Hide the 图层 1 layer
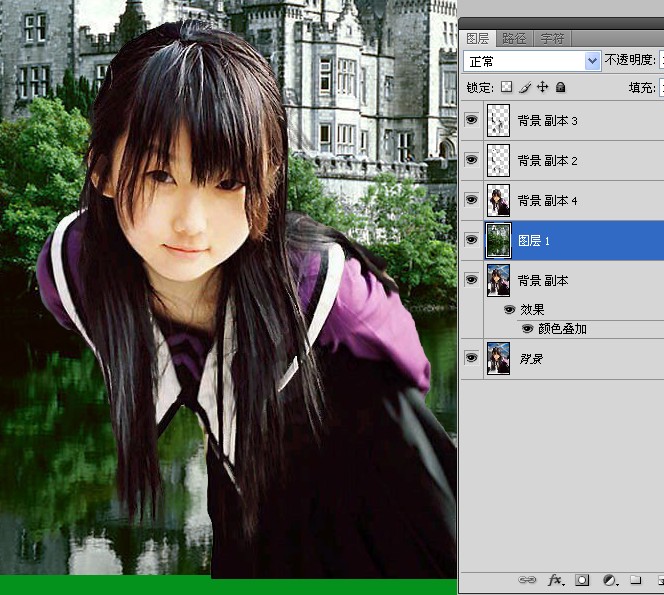This screenshot has width=664, height=595. pyautogui.click(x=472, y=240)
